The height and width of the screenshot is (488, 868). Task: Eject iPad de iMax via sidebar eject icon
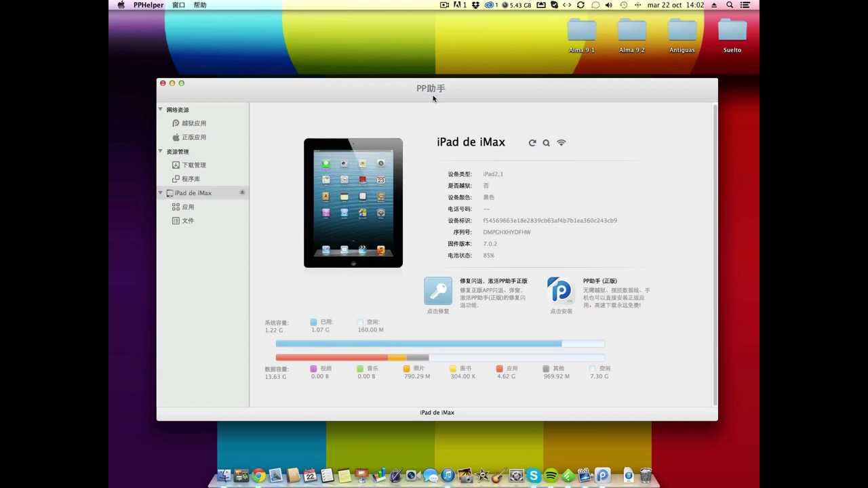coord(242,192)
